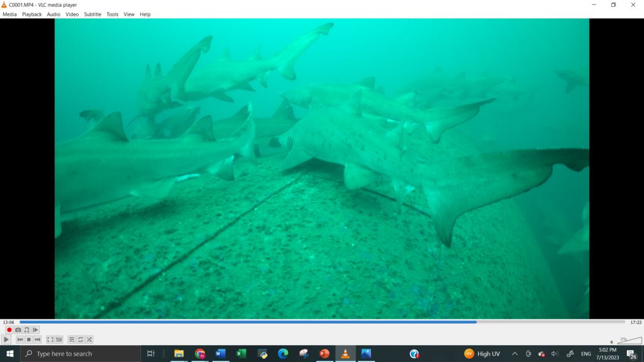The image size is (644, 362).
Task: Skip to next media track
Action: pyautogui.click(x=38, y=339)
